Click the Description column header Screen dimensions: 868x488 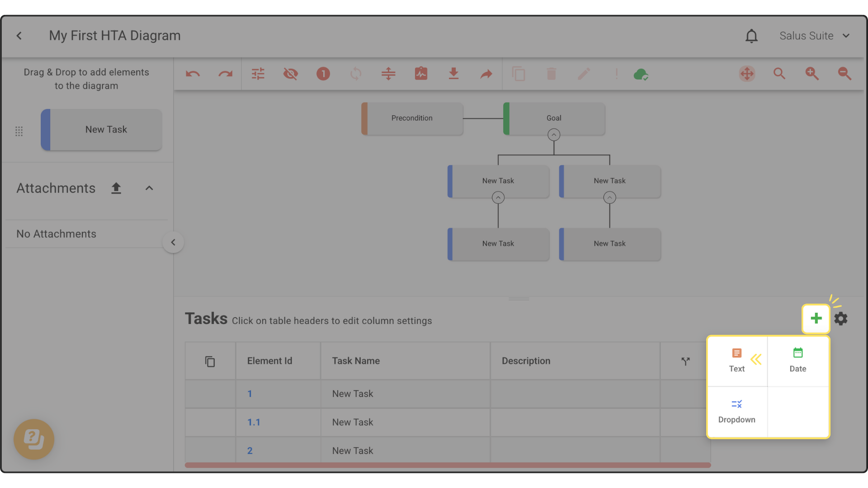click(526, 361)
